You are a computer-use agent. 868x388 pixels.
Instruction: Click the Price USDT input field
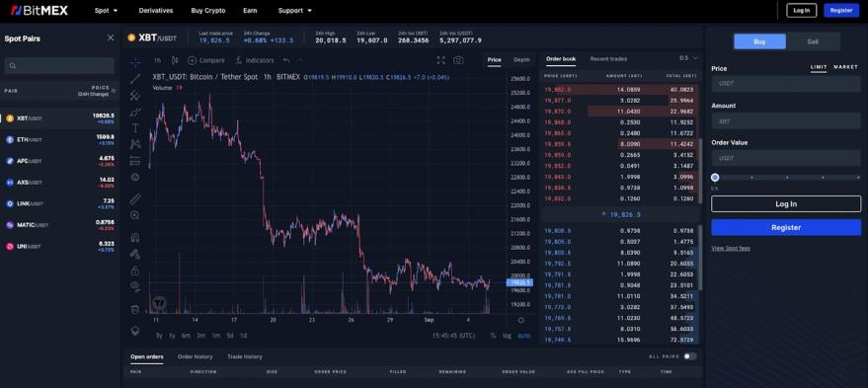click(x=786, y=84)
